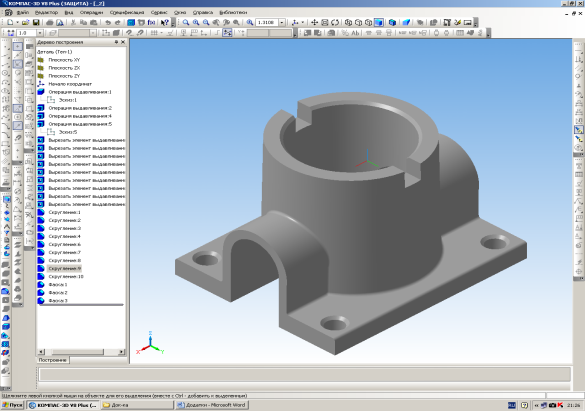
Task: Open the Справка menu
Action: (203, 12)
